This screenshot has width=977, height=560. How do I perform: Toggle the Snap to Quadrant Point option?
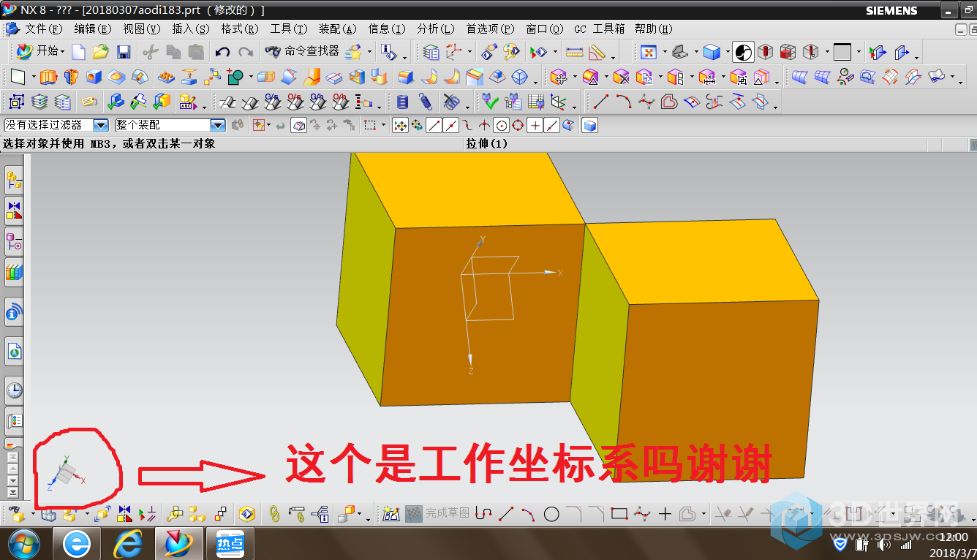(518, 126)
